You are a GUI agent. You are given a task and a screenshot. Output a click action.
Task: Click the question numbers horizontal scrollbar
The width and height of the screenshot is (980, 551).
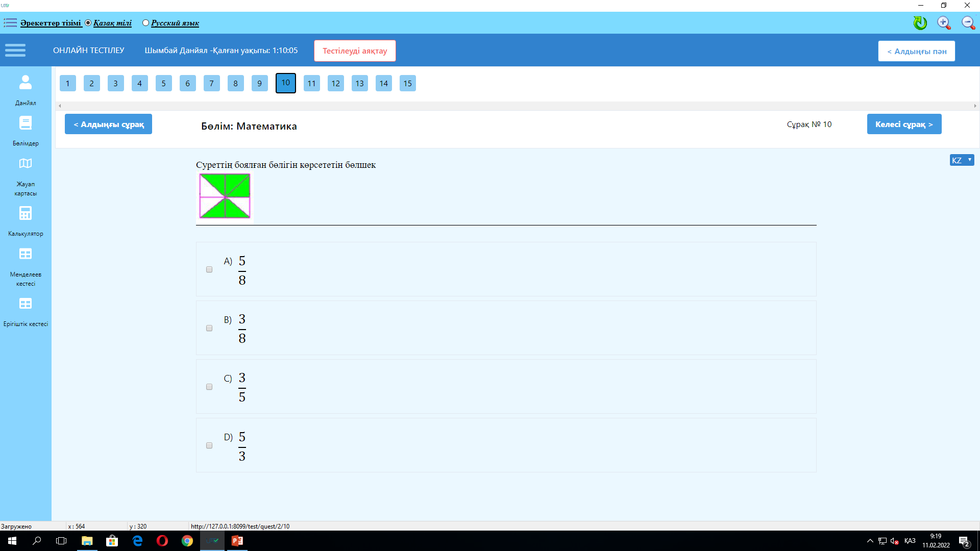click(517, 106)
